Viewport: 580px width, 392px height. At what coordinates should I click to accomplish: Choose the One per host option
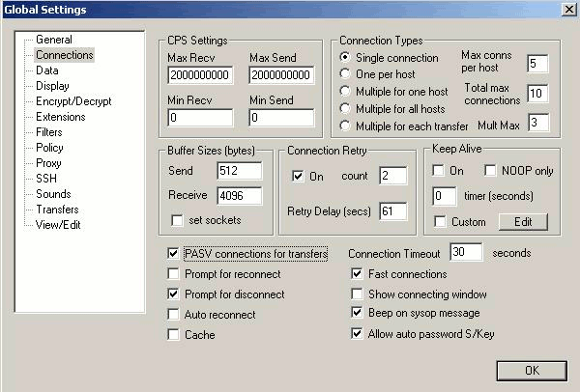[x=346, y=74]
